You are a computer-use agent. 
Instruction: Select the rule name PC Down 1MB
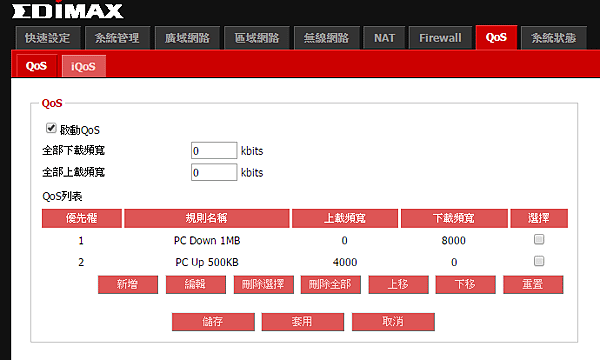pyautogui.click(x=207, y=241)
